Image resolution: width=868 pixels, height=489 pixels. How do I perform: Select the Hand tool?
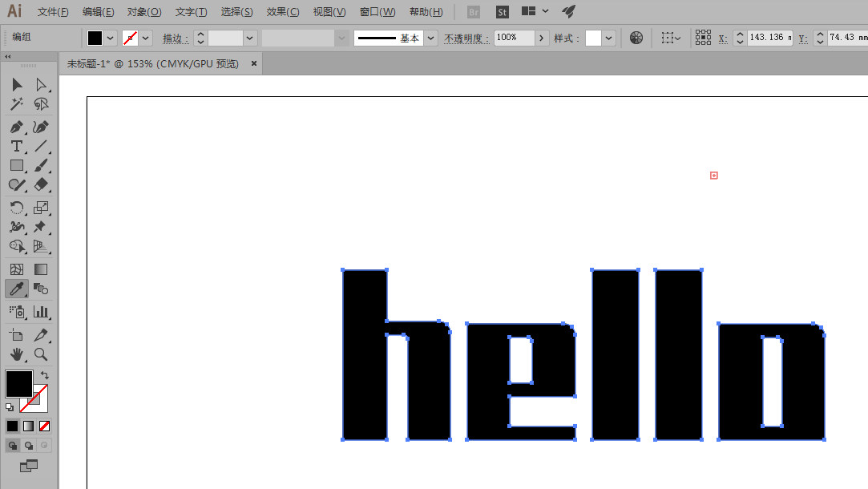pos(17,354)
